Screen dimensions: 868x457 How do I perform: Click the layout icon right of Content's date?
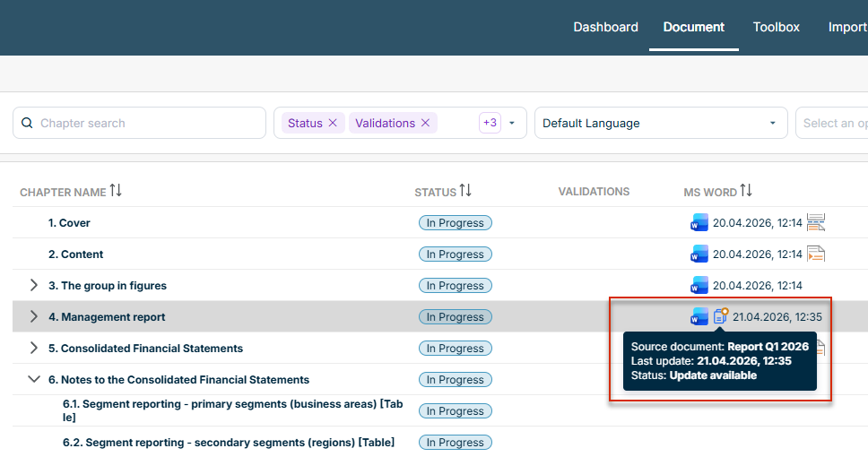[x=815, y=254]
